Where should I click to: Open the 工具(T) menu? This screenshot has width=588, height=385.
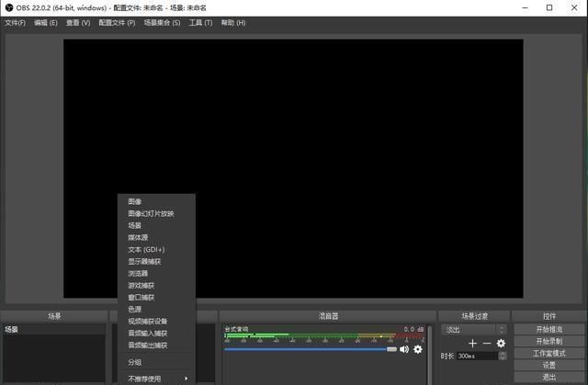click(x=200, y=23)
